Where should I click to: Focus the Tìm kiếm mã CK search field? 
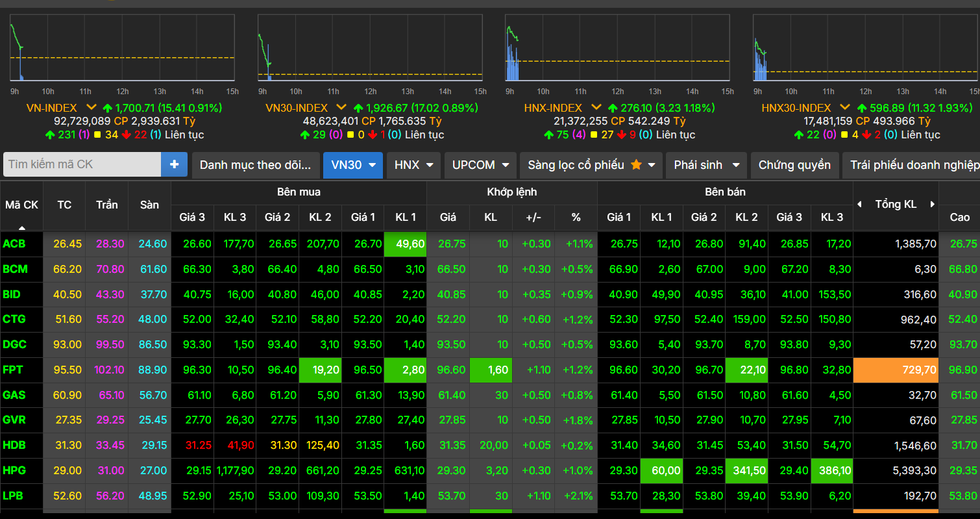82,164
